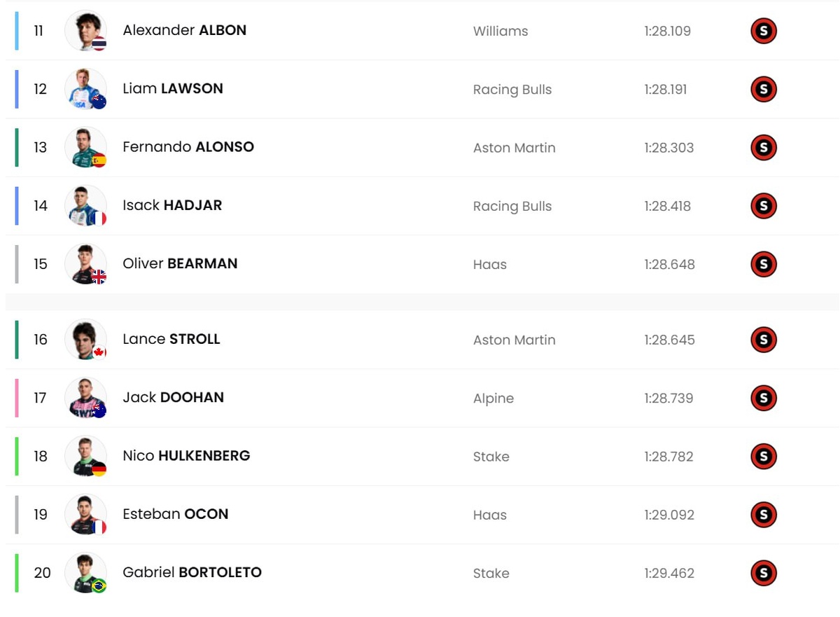Screen dimensions: 840x617
Task: Click the soft tyre icon for Albon
Action: coord(764,31)
